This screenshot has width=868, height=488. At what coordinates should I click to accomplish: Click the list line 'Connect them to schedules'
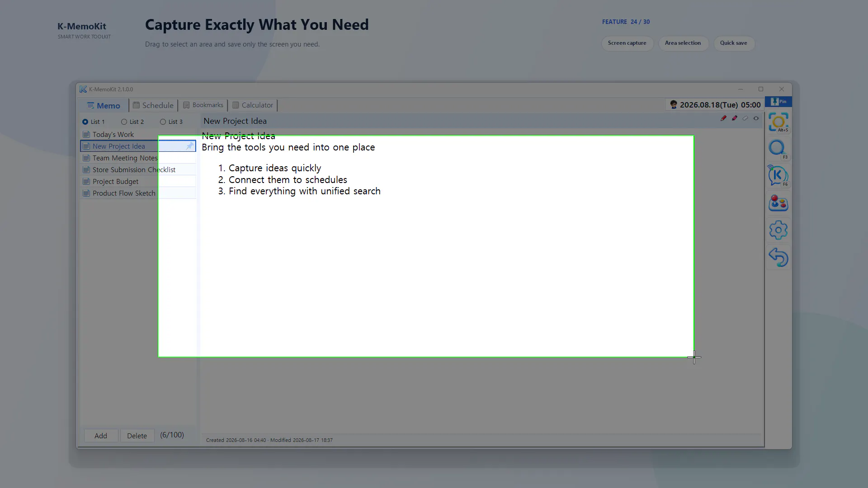pyautogui.click(x=288, y=180)
